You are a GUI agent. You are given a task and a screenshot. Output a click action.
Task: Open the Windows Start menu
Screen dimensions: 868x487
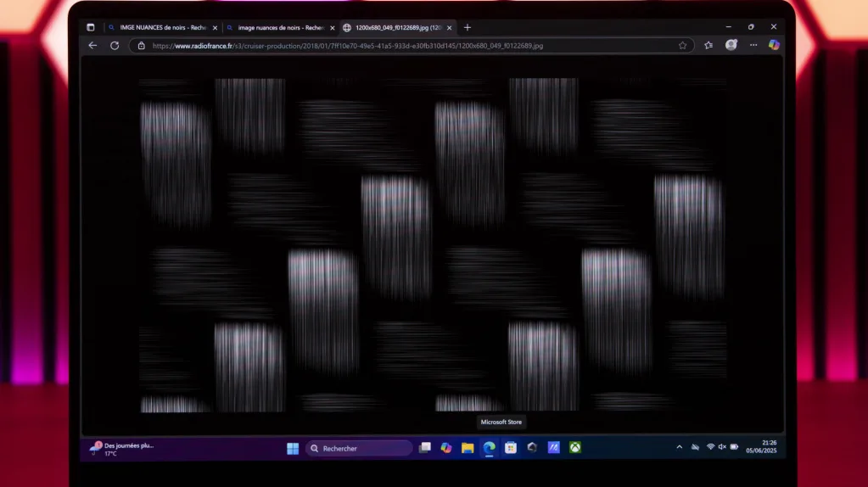[293, 448]
